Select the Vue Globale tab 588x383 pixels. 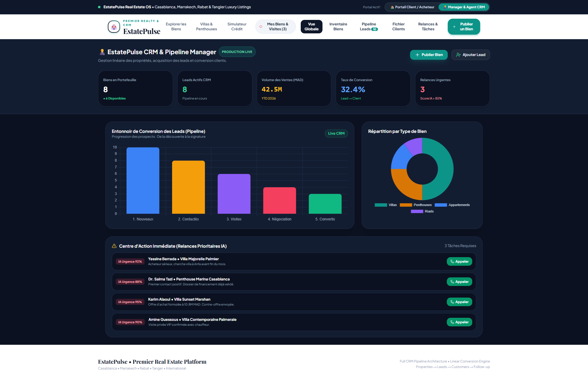[311, 27]
